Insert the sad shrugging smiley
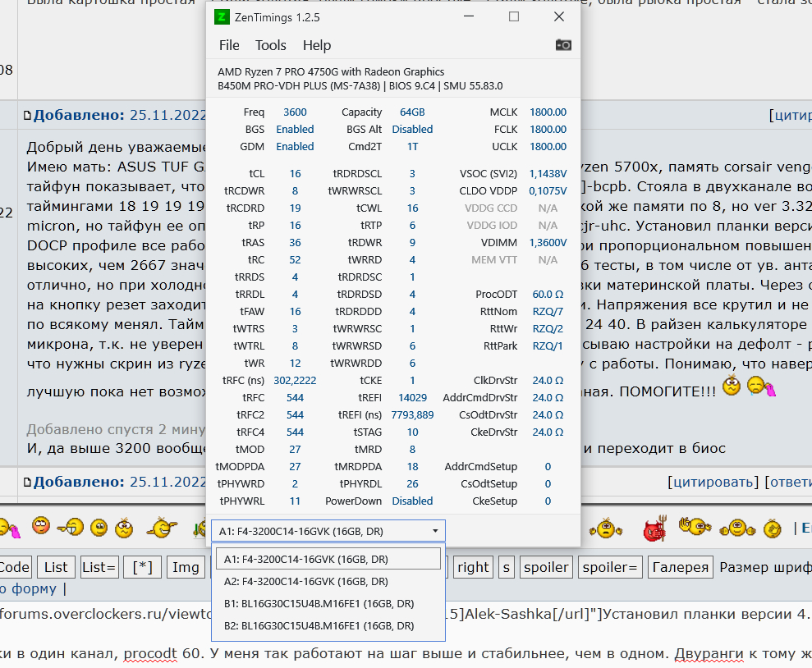The width and height of the screenshot is (812, 668). 605,528
